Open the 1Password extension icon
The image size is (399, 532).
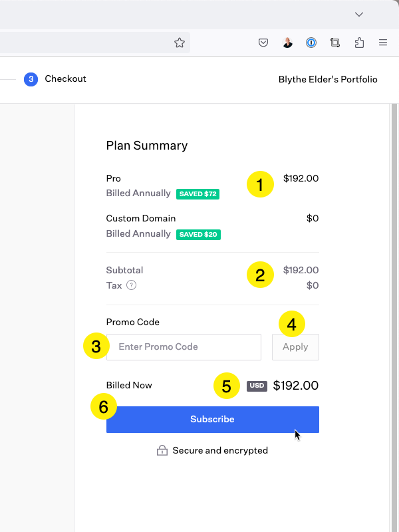[x=311, y=43]
